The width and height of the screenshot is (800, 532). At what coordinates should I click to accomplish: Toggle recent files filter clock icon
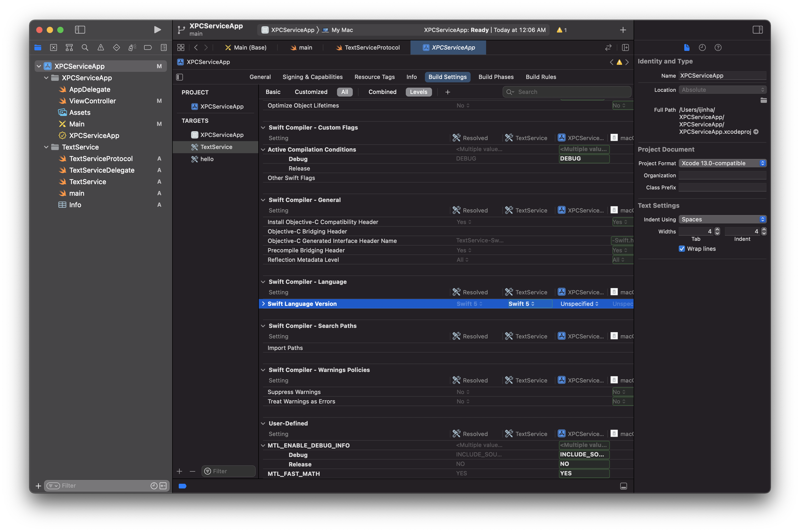[x=154, y=486]
